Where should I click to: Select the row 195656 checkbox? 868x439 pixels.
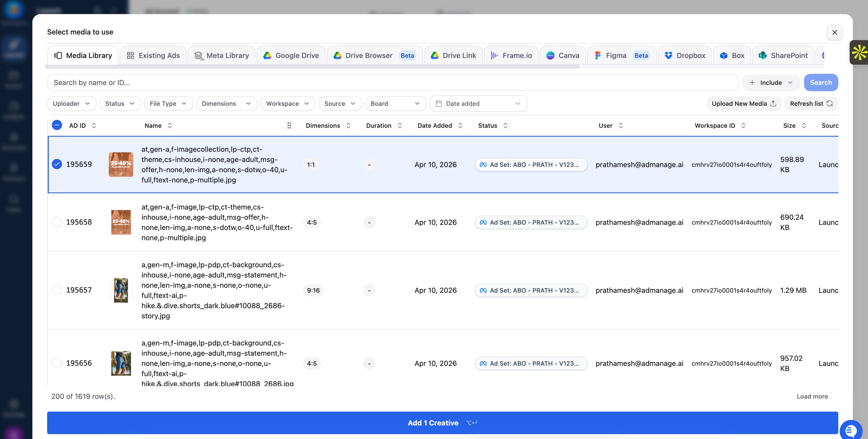[57, 363]
